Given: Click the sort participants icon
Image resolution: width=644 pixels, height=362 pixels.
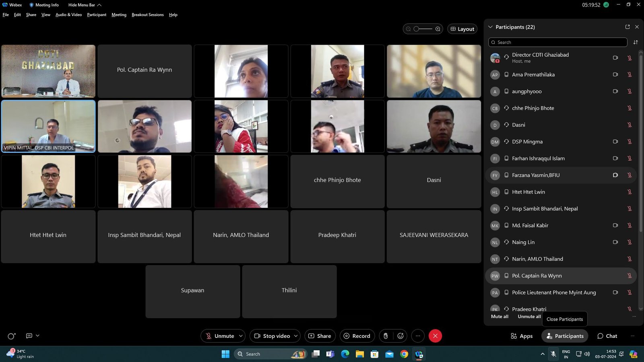Looking at the screenshot, I should click(x=636, y=42).
